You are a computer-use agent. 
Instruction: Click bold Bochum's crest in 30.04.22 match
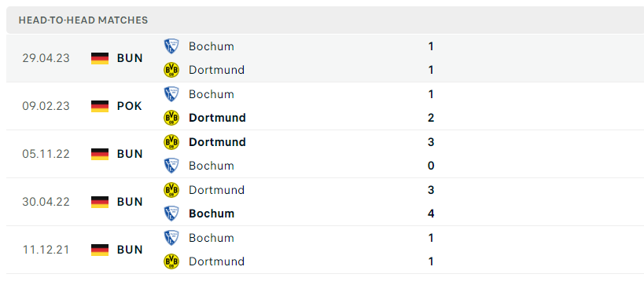(x=171, y=214)
